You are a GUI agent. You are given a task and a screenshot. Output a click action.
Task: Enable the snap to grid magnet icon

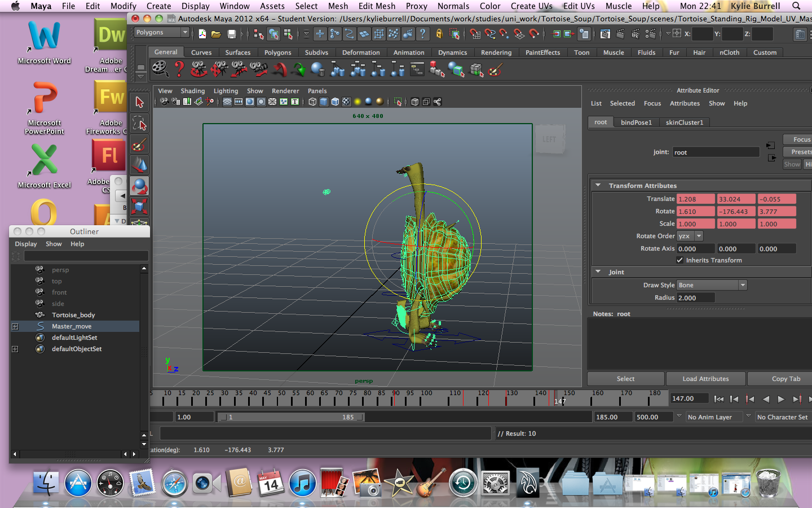pyautogui.click(x=475, y=34)
